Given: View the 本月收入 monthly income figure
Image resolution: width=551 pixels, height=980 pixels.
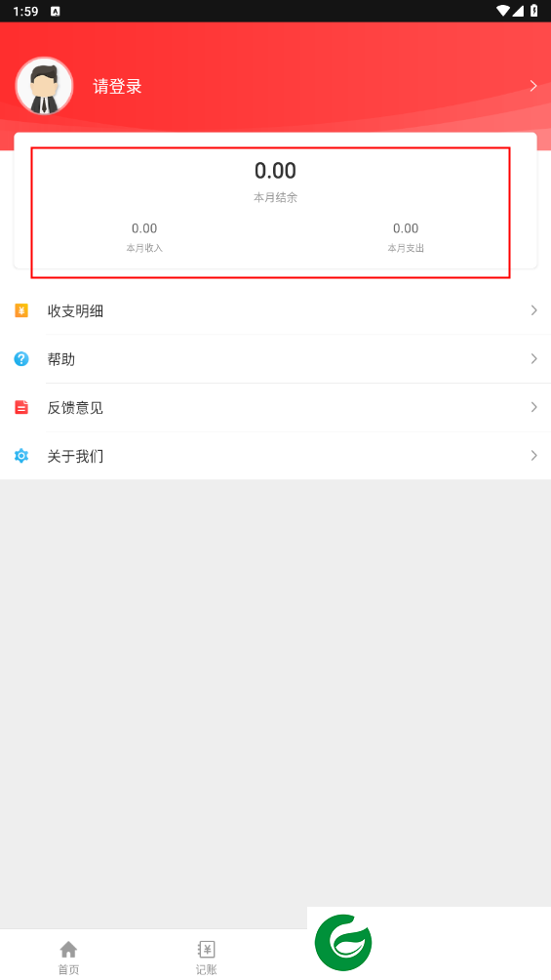Looking at the screenshot, I should tap(144, 228).
